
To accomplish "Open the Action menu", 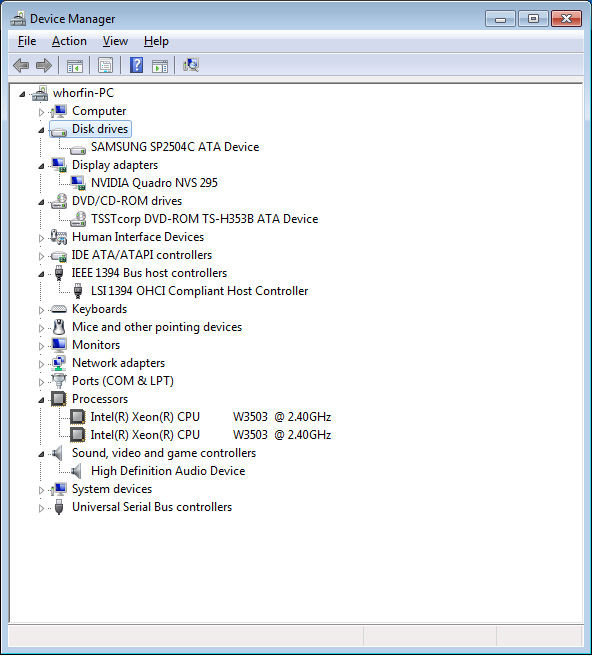I will 69,41.
